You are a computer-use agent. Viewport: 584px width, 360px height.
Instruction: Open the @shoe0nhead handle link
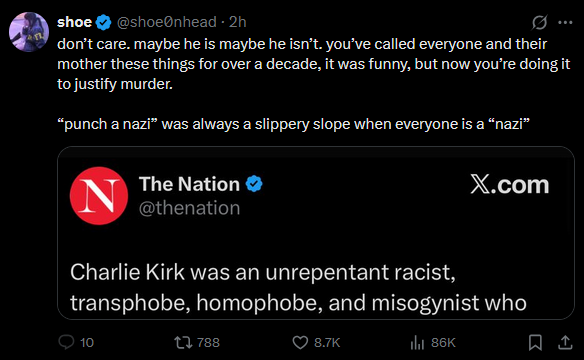(x=166, y=22)
